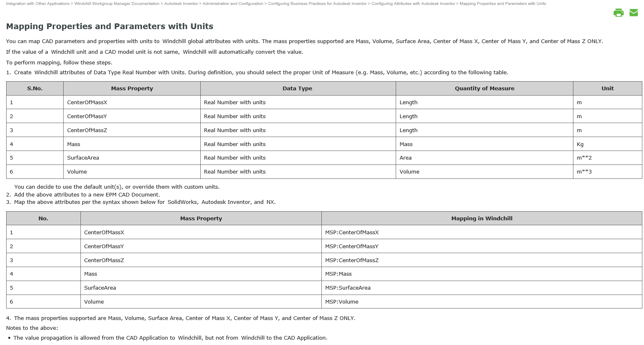Click the MSP:CenterOfMassX mapping cell
This screenshot has height=345, width=644.
[352, 233]
